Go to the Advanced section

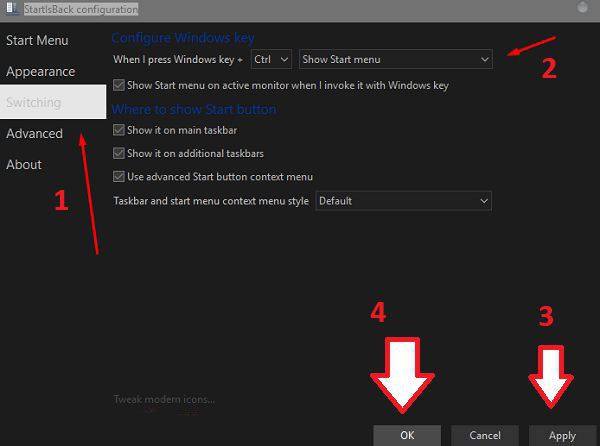coord(34,133)
